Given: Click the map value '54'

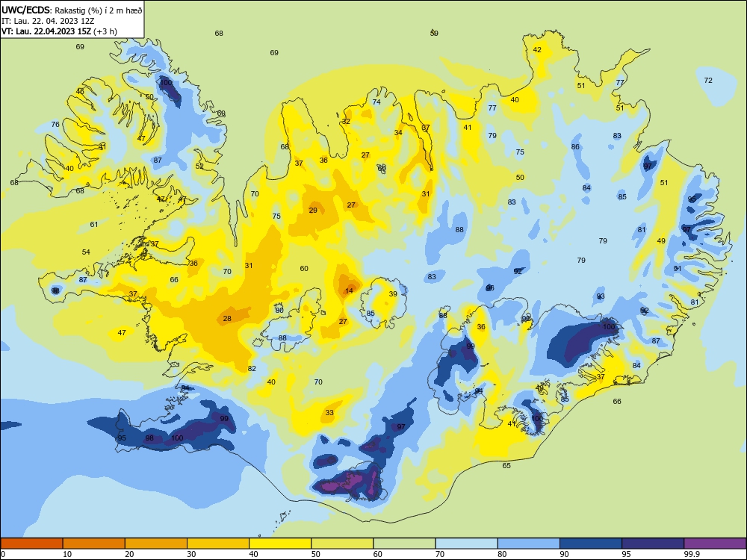Looking at the screenshot, I should click(x=86, y=252).
